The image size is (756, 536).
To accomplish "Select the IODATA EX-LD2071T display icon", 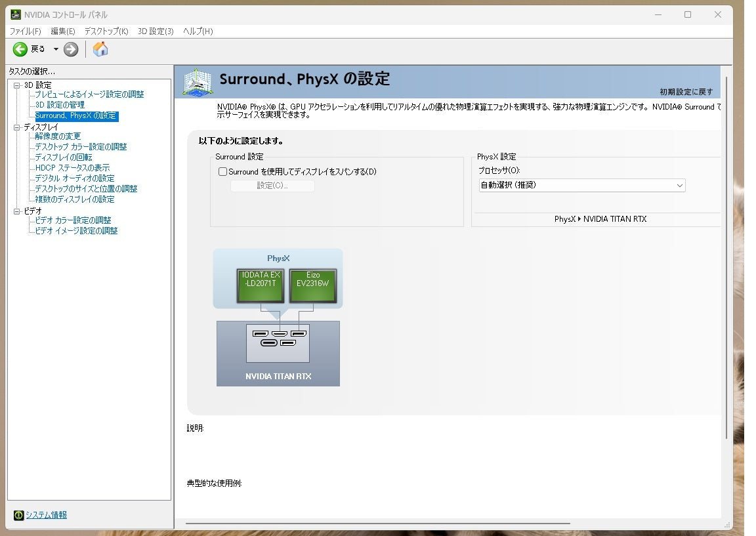I will point(261,286).
